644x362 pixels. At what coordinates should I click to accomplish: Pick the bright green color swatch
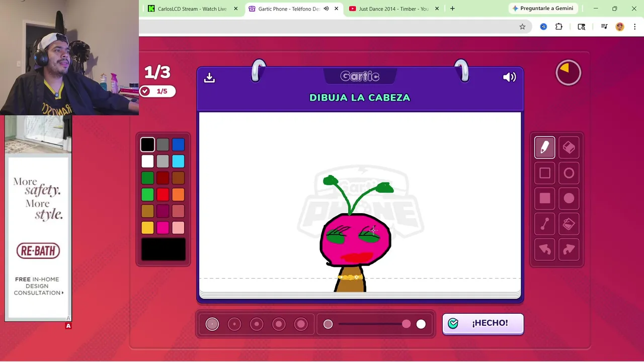[x=147, y=195]
